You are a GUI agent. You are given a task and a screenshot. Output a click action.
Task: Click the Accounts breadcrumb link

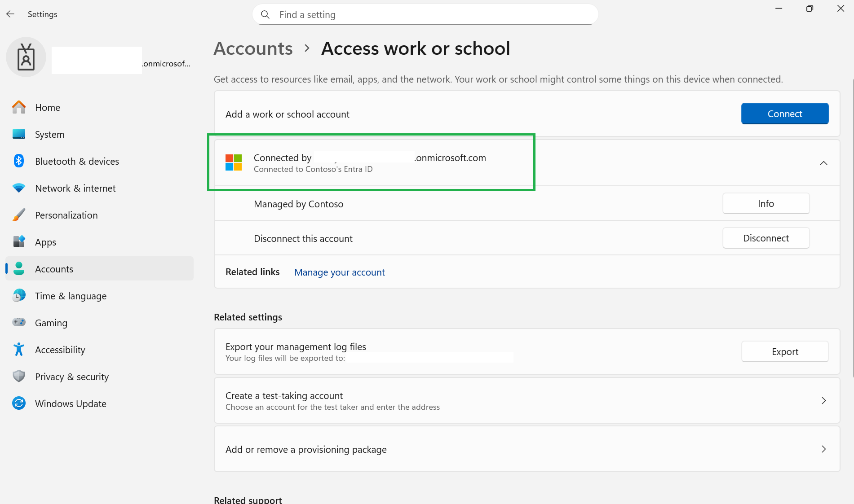253,48
